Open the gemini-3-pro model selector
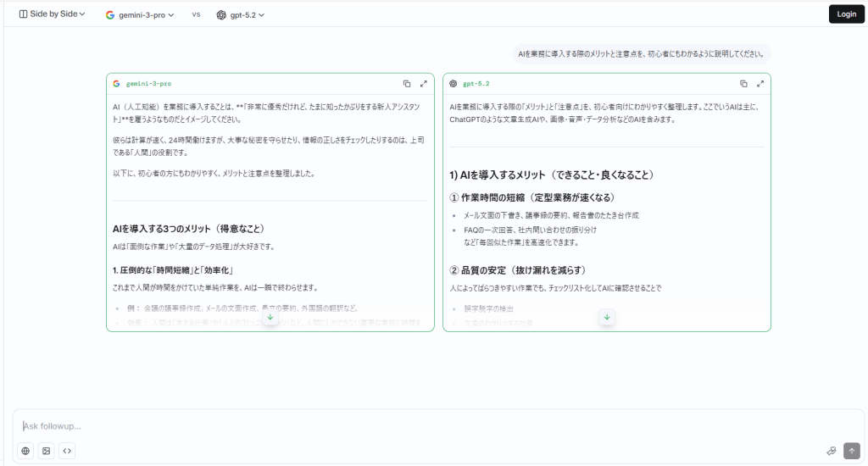The height and width of the screenshot is (466, 868). pyautogui.click(x=140, y=14)
